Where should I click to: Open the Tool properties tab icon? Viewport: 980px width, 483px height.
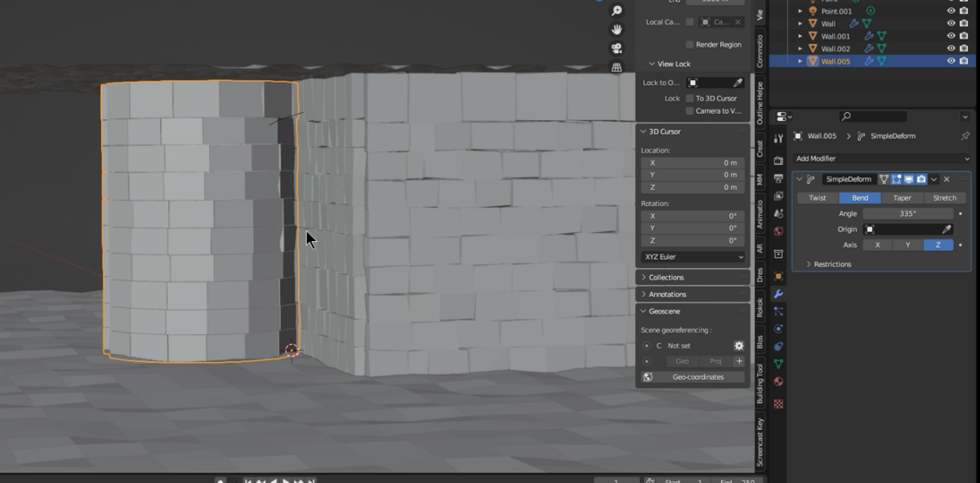coord(778,138)
